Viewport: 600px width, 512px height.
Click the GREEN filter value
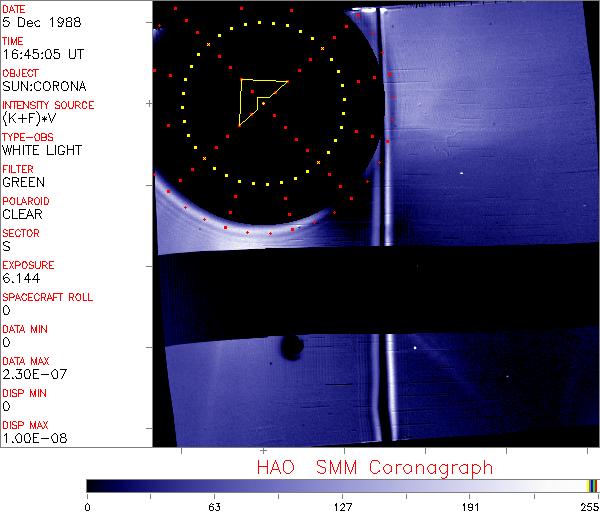[23, 182]
